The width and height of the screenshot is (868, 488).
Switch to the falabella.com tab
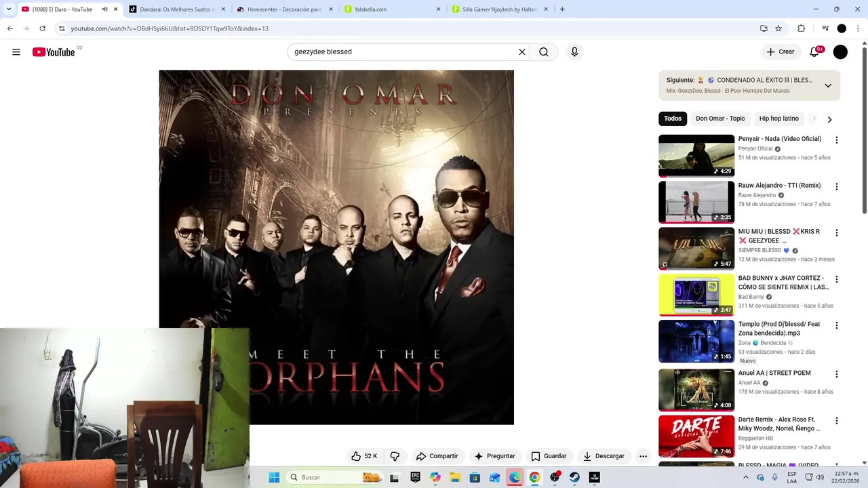tap(391, 9)
